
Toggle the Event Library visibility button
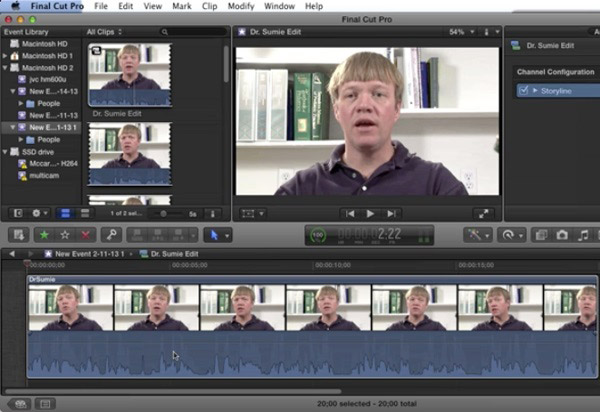[x=18, y=213]
